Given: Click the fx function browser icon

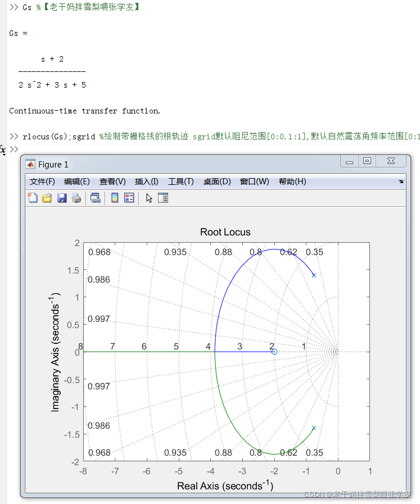Looking at the screenshot, I should click(3, 150).
